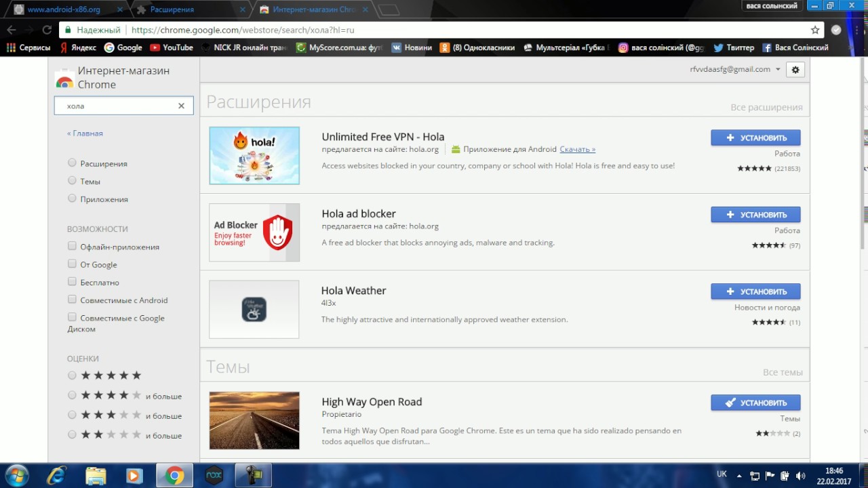Image resolution: width=868 pixels, height=488 pixels.
Task: Open the Hola Weather thumbnail
Action: click(x=254, y=309)
